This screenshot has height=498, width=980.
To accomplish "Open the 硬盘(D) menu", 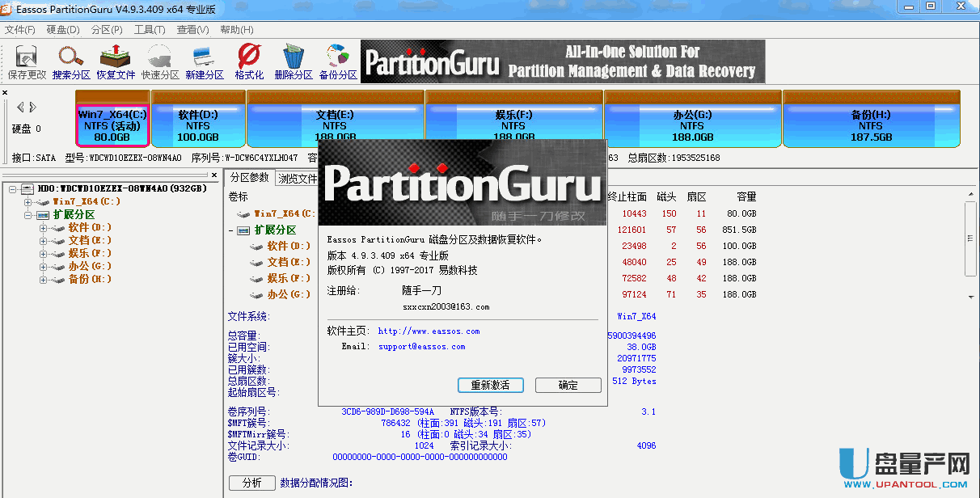I will (63, 30).
